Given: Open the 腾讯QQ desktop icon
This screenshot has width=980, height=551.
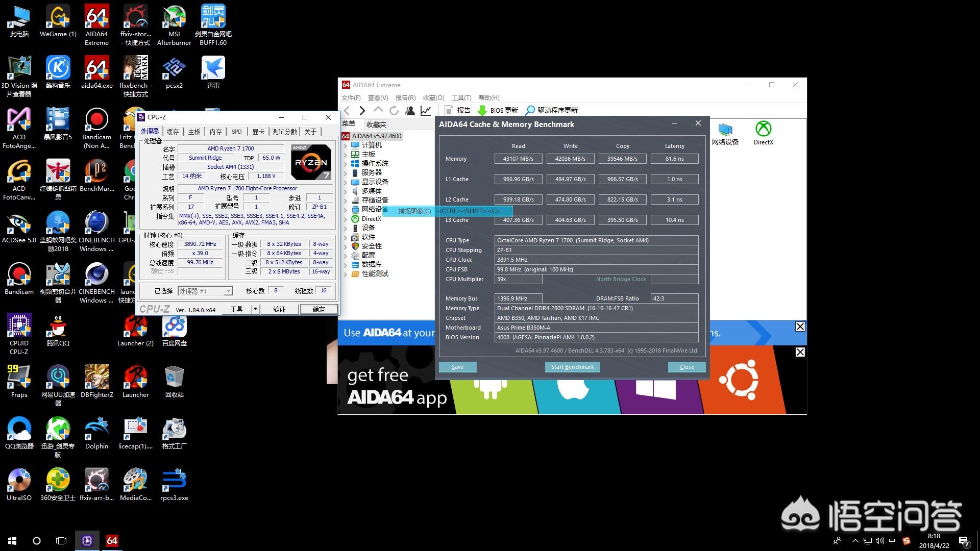Looking at the screenshot, I should (58, 330).
